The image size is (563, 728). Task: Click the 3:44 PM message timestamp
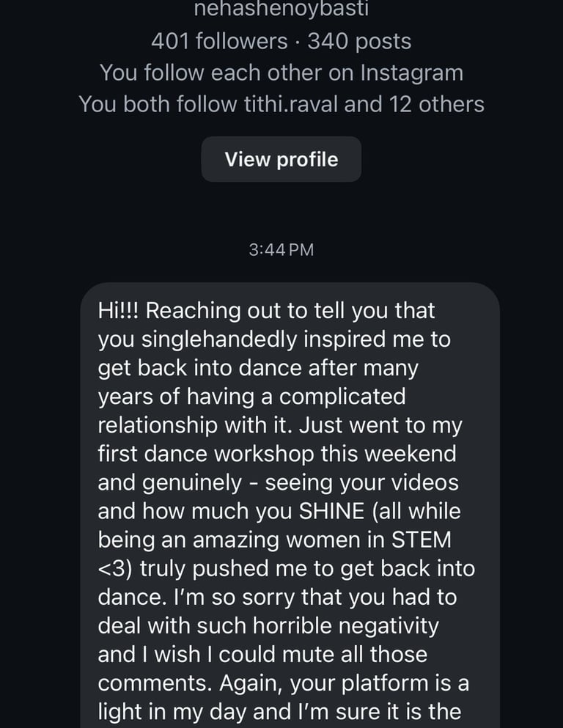[281, 250]
